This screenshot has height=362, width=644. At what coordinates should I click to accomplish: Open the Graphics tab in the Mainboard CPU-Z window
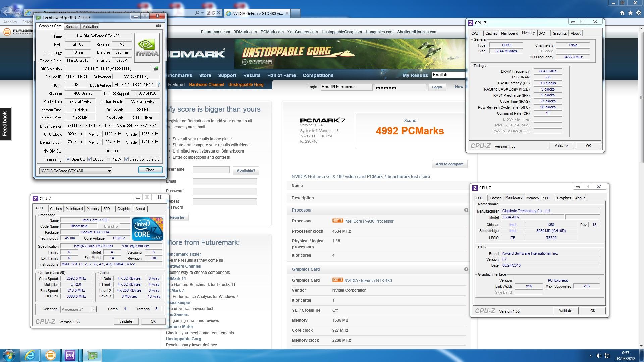click(x=564, y=198)
